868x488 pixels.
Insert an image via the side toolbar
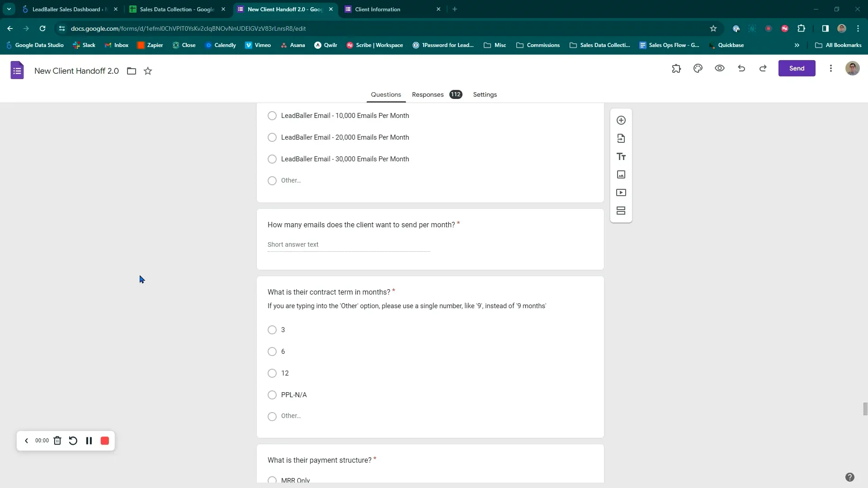pyautogui.click(x=621, y=174)
